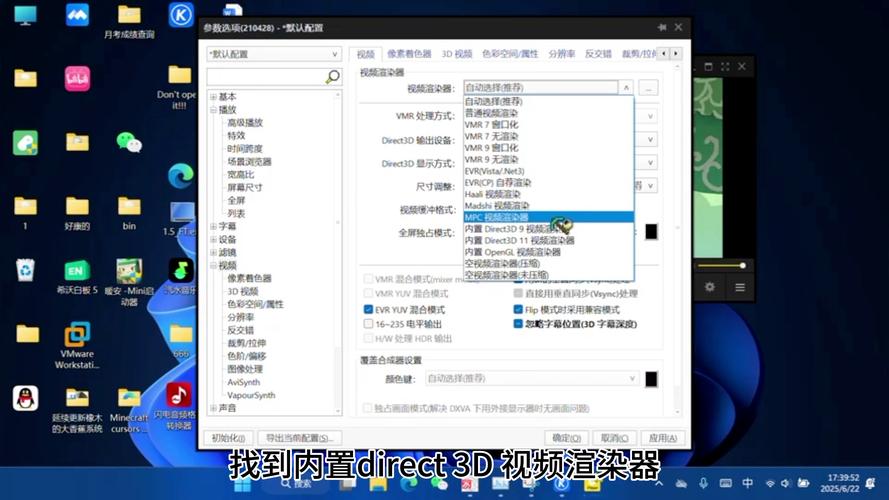Open the QQ penguin desktop icon

(26, 397)
